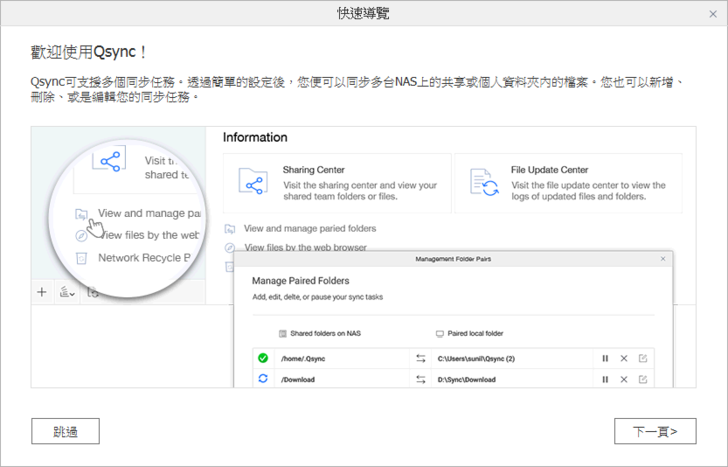The width and height of the screenshot is (728, 467).
Task: Click the Sharing Center icon in Information panel
Action: pos(253,182)
